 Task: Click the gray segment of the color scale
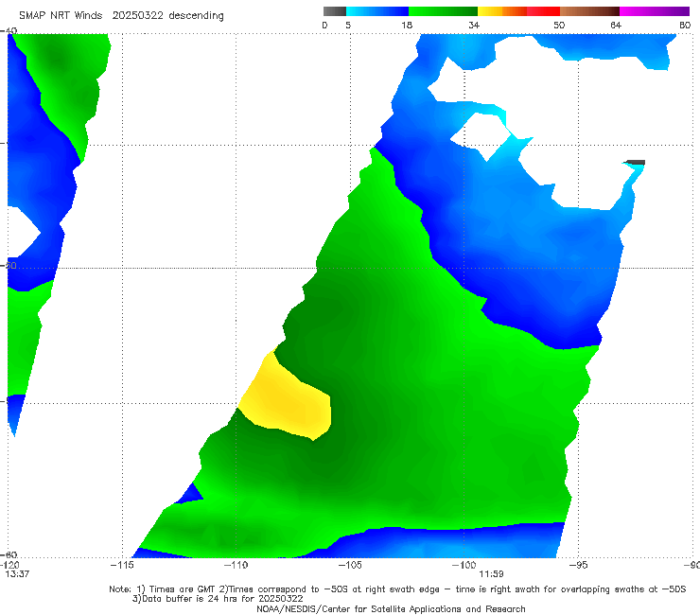(x=335, y=11)
